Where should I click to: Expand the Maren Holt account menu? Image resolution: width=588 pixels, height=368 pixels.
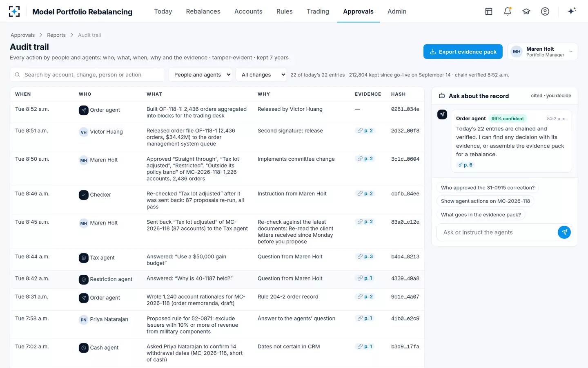tap(543, 52)
